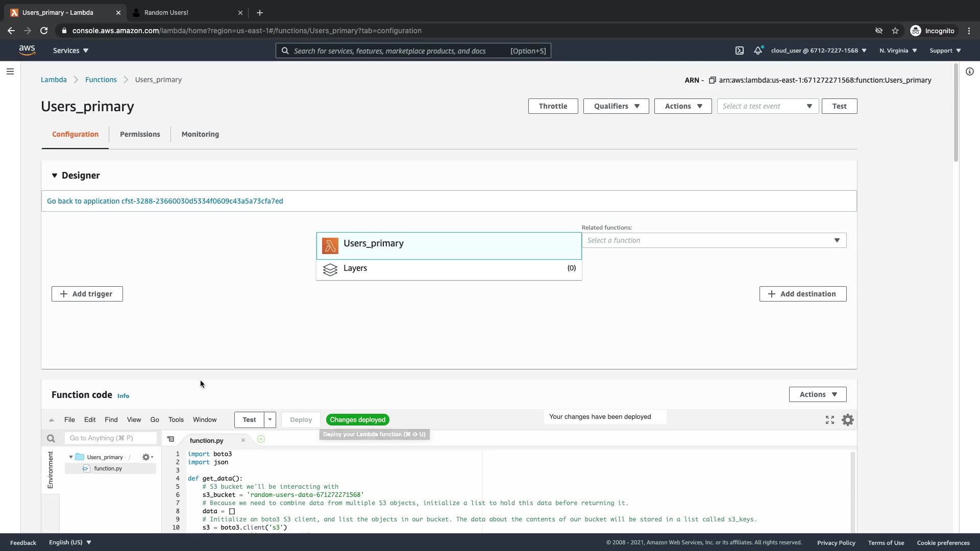Image resolution: width=980 pixels, height=551 pixels.
Task: Open the notifications bell icon
Action: tap(758, 51)
